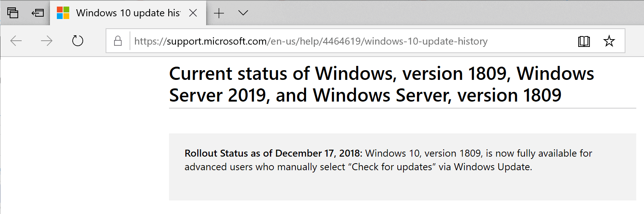Screen dimensions: 644x214
Task: View site information via the lock icon
Action: [118, 41]
